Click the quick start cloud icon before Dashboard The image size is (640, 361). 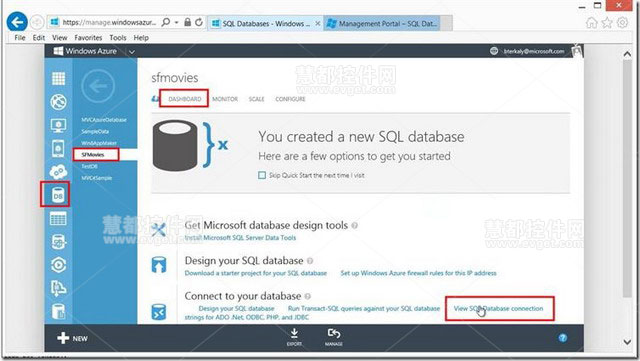tap(155, 99)
